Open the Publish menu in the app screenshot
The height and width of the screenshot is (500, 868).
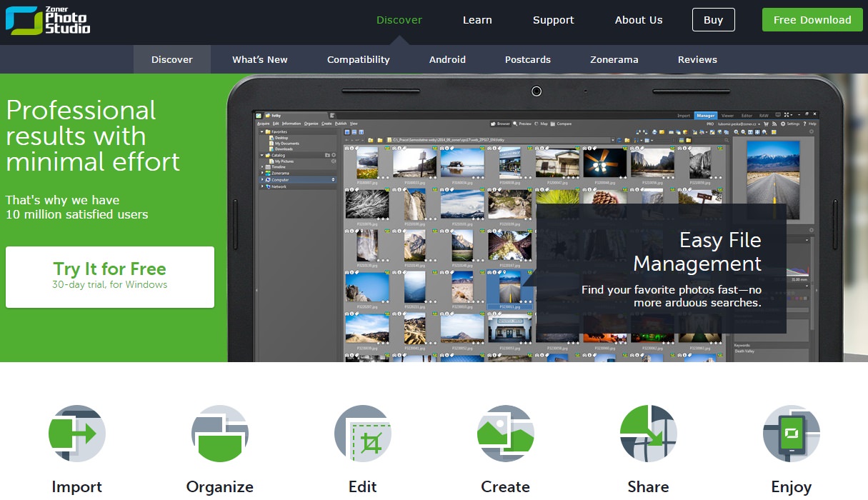[x=341, y=124]
